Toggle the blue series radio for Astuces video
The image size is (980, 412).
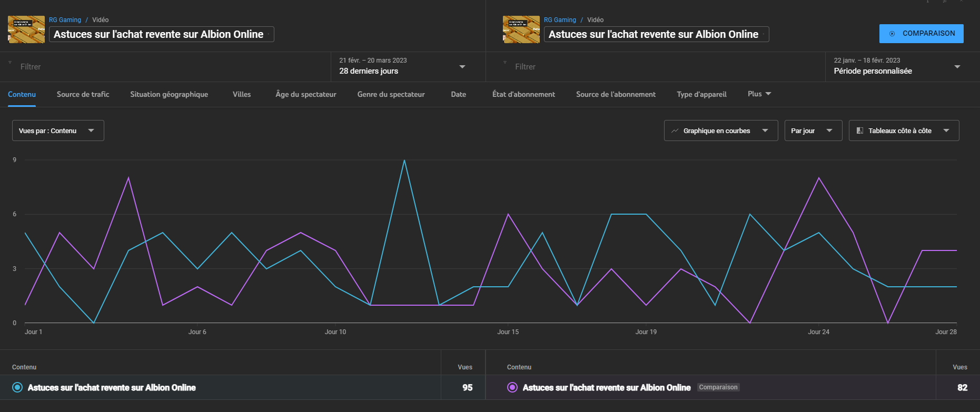click(17, 387)
